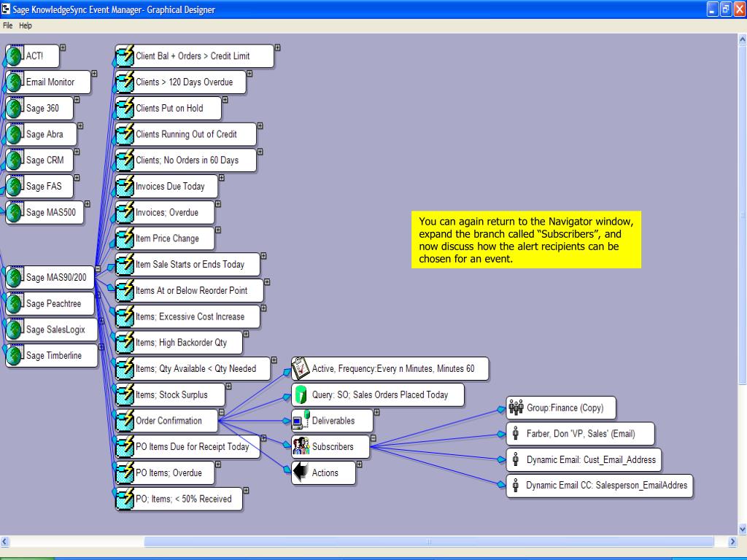Expand the Deliverables node
Screen dimensions: 747x560
(376, 413)
